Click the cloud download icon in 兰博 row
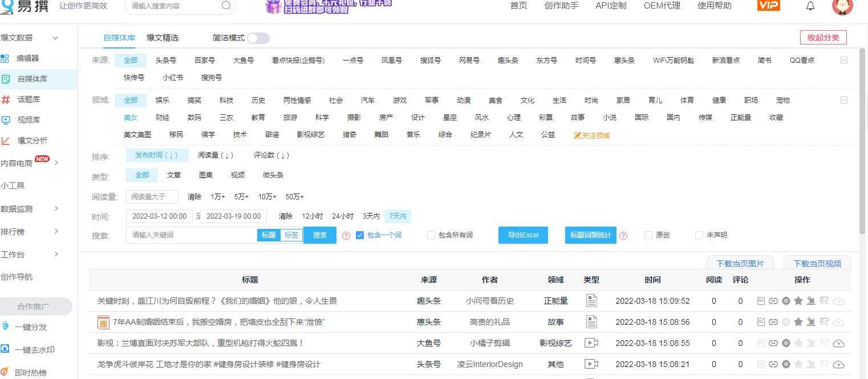Image resolution: width=868 pixels, height=379 pixels. point(838,343)
